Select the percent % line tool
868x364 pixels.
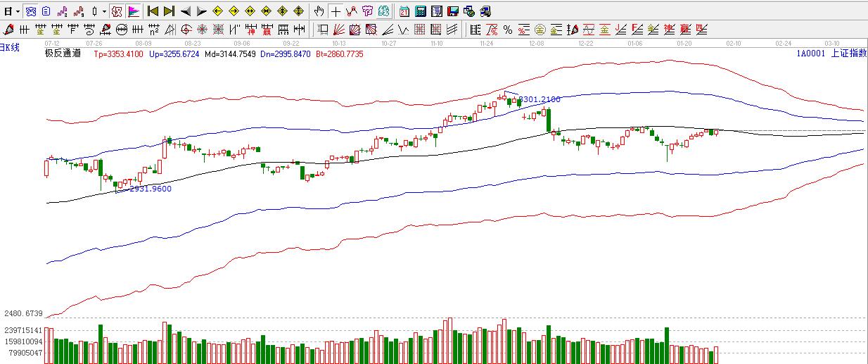tap(507, 30)
